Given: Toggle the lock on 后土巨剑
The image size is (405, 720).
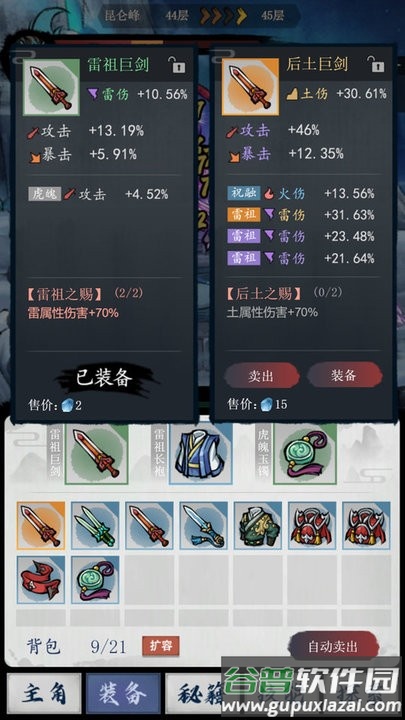Looking at the screenshot, I should 375,65.
